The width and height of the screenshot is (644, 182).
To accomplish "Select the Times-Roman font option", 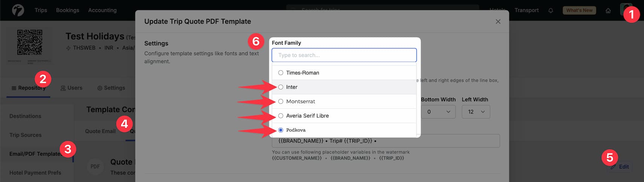I will point(281,73).
